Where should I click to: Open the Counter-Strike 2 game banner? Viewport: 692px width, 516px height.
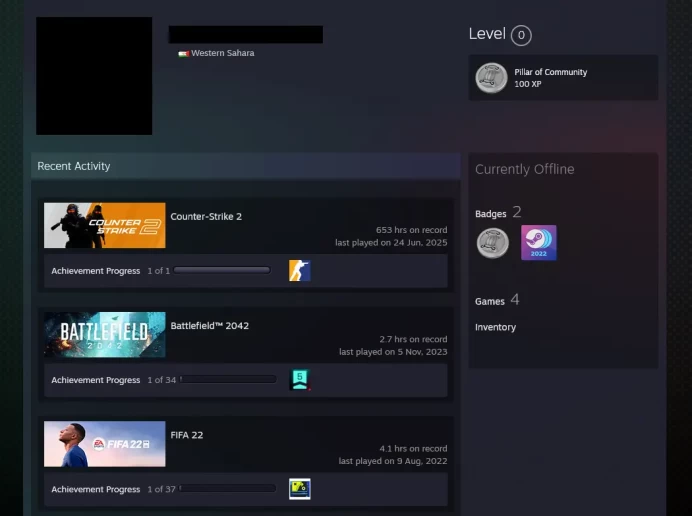(105, 225)
